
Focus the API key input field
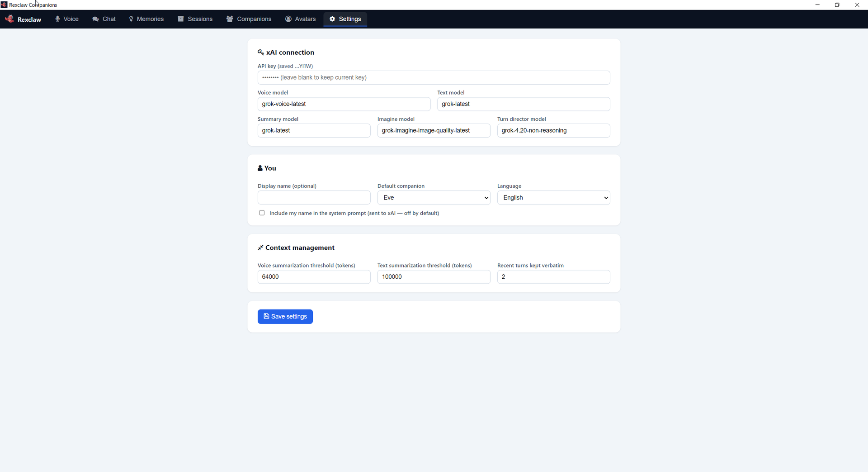click(434, 77)
